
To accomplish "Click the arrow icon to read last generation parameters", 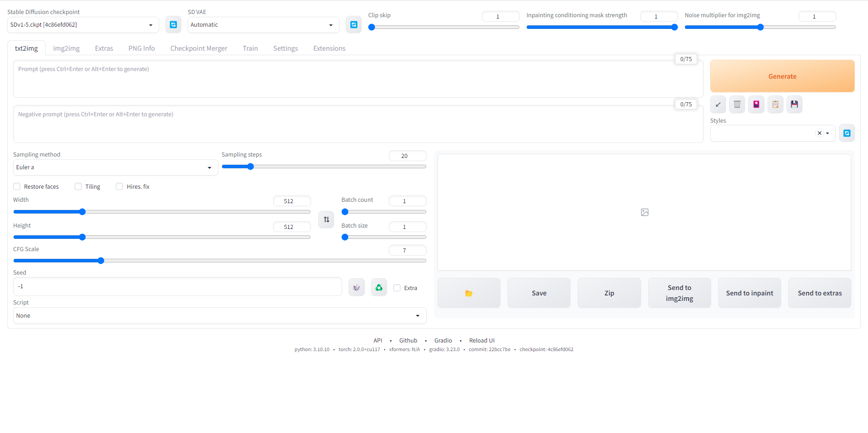I will pyautogui.click(x=718, y=105).
